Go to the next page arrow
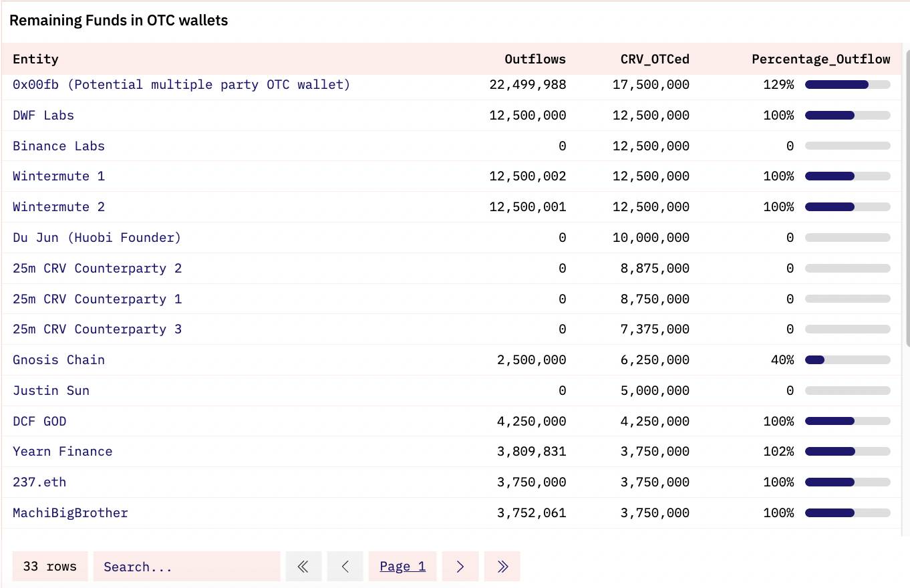The image size is (910, 588). (x=460, y=566)
